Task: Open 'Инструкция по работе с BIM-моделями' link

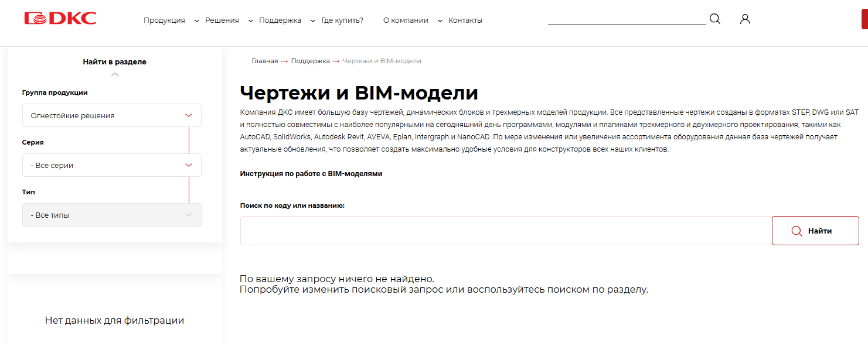Action: click(x=311, y=174)
